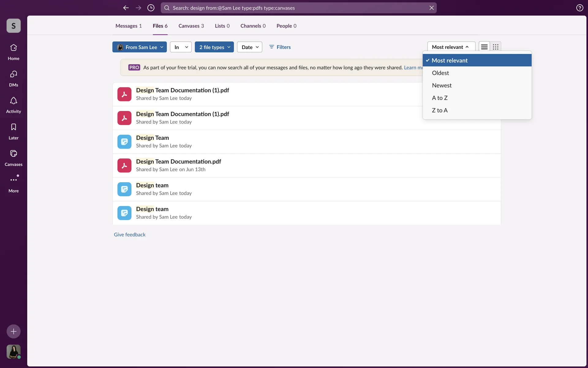Viewport: 588px width, 368px height.
Task: Open Canvases in the sidebar
Action: [13, 158]
